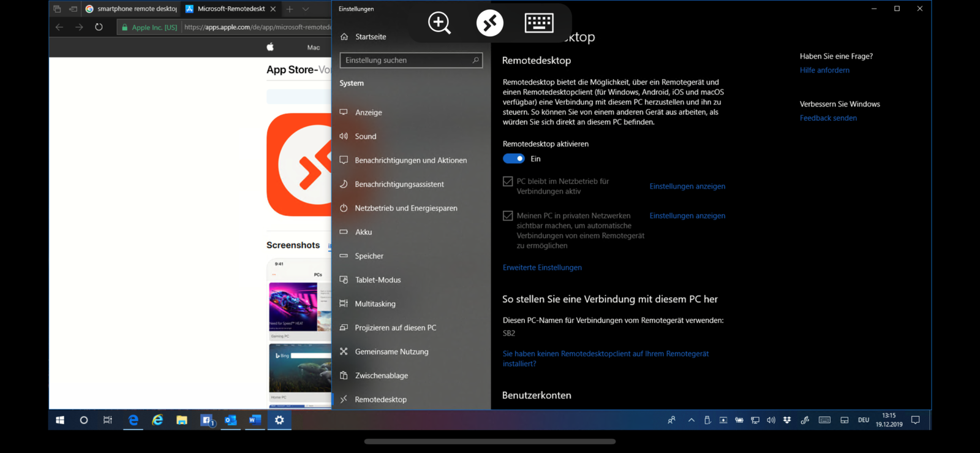Screen dimensions: 980x453
Task: Click the search magnifier in Einstellung suchen
Action: click(475, 60)
